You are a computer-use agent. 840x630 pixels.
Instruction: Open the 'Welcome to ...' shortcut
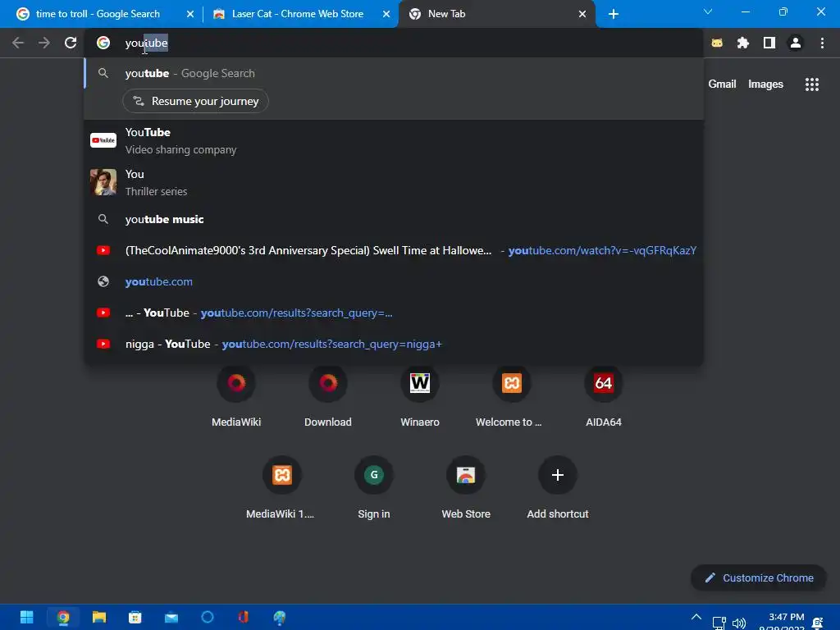tap(512, 396)
